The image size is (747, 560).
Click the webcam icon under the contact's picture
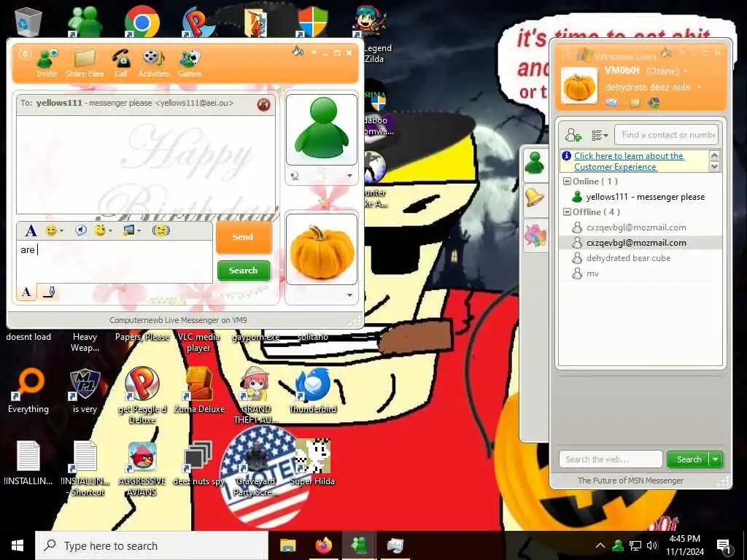click(x=295, y=176)
